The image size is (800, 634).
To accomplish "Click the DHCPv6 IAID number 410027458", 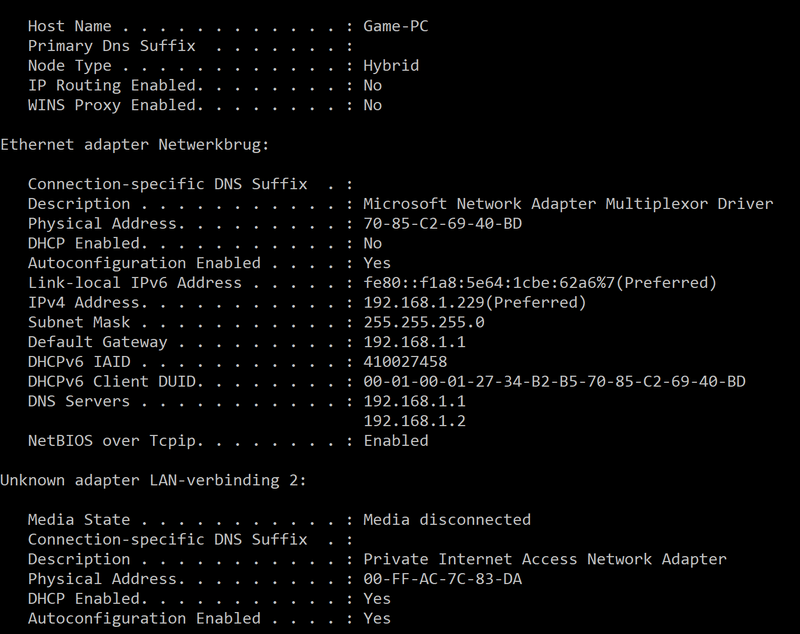I will tap(405, 362).
